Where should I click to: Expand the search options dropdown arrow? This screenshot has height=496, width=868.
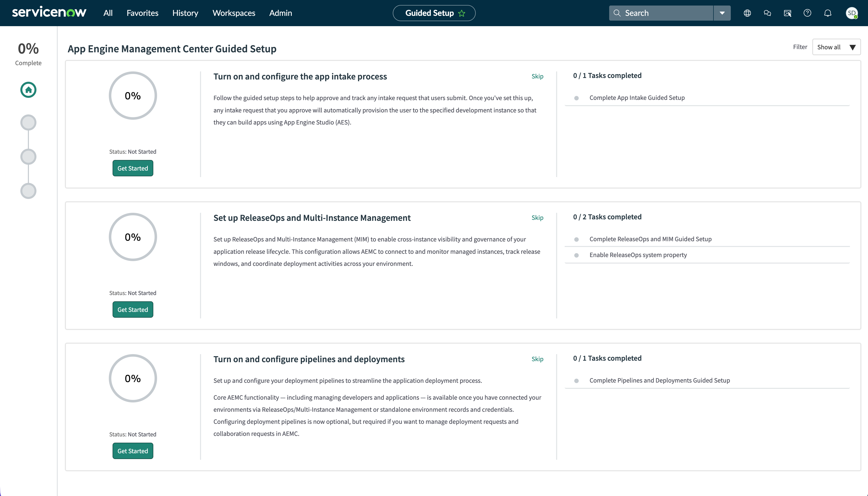pos(722,13)
